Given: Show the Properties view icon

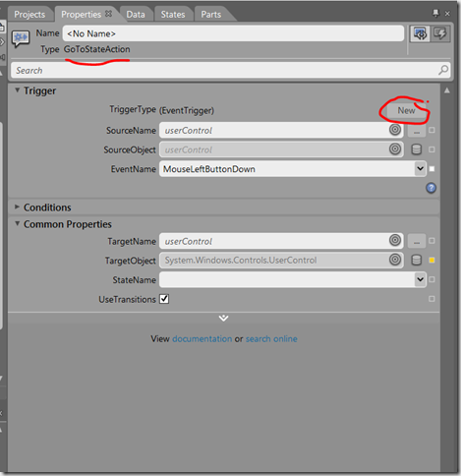Looking at the screenshot, I should [x=420, y=33].
